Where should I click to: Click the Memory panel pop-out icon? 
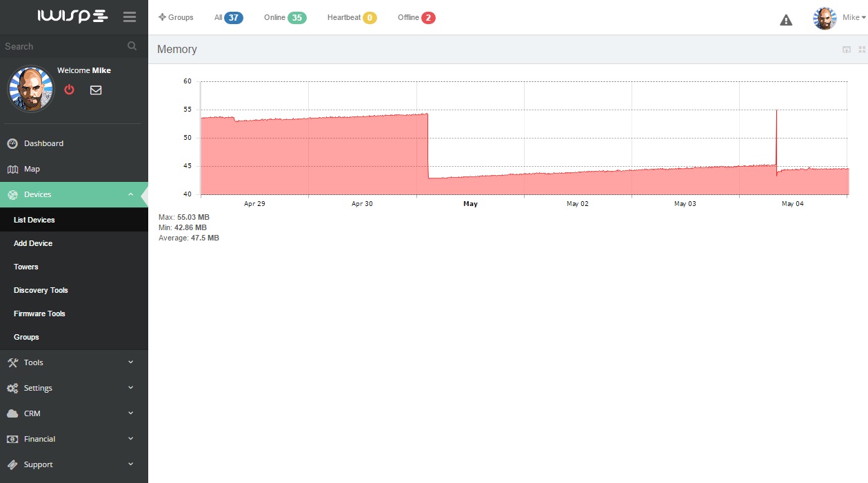(x=847, y=50)
